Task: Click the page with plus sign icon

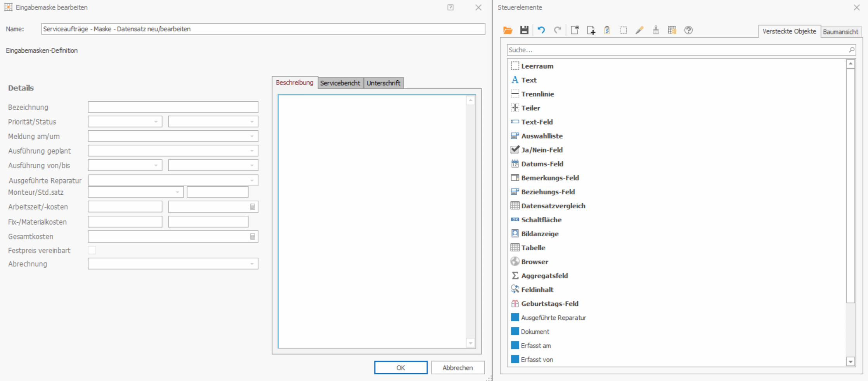Action: pos(591,30)
